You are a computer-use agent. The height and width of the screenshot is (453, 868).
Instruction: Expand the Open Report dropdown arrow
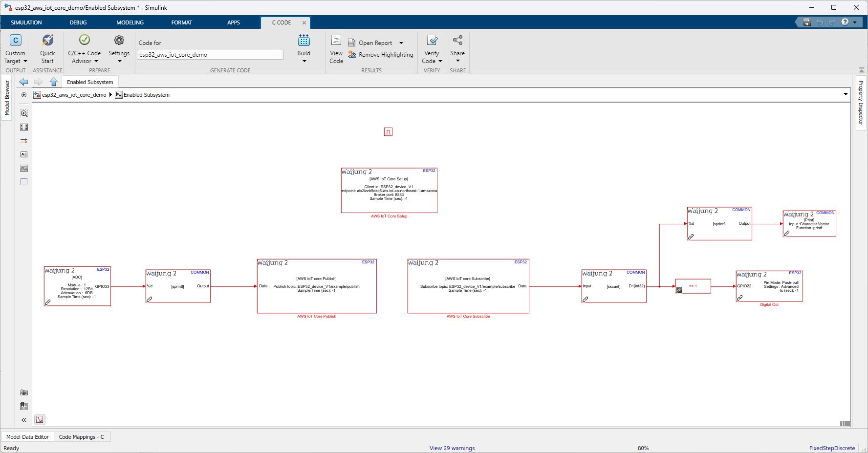coord(401,43)
